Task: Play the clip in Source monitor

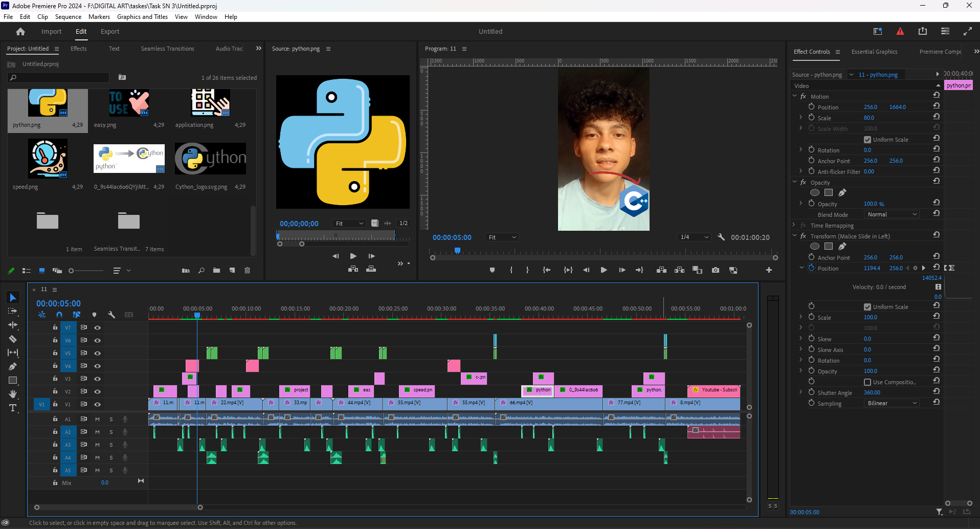Action: [353, 256]
